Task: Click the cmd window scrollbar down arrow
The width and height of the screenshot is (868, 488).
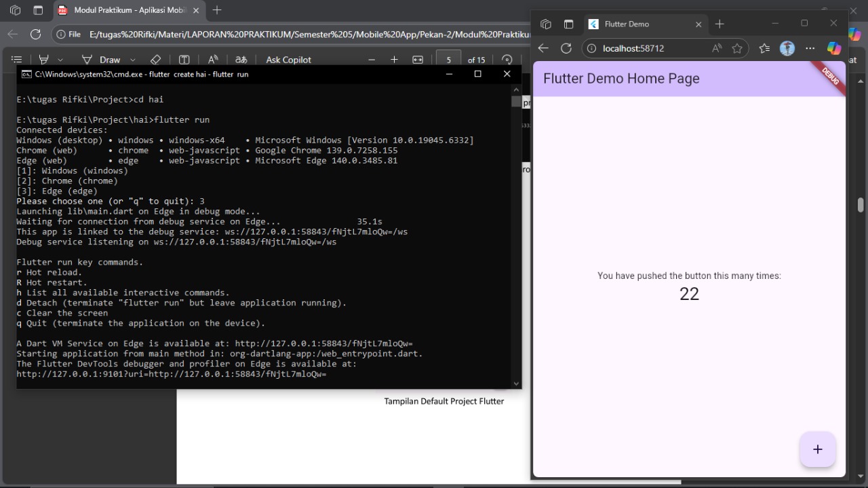Action: pyautogui.click(x=517, y=383)
